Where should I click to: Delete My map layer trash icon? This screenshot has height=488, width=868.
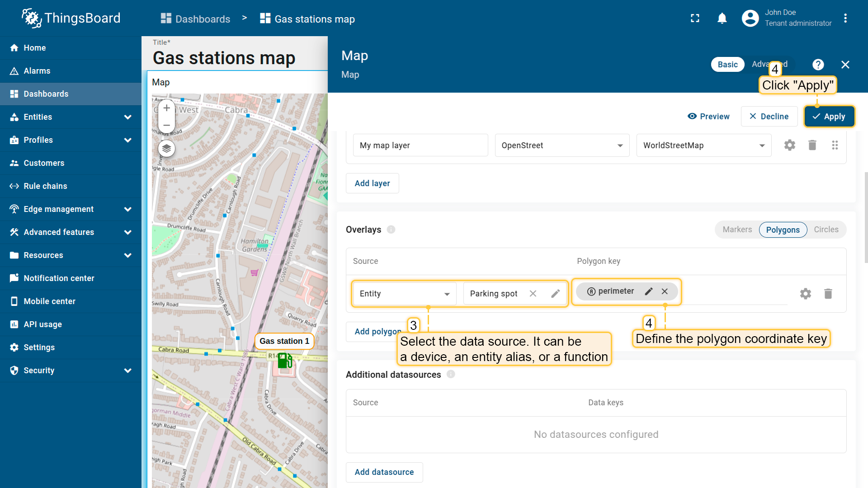[x=812, y=145]
